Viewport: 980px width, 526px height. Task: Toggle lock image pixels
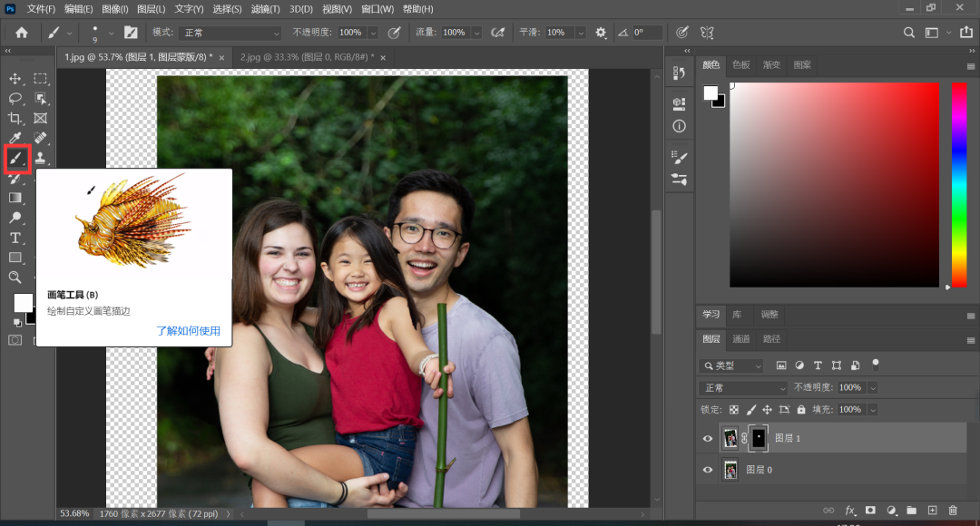pyautogui.click(x=750, y=410)
